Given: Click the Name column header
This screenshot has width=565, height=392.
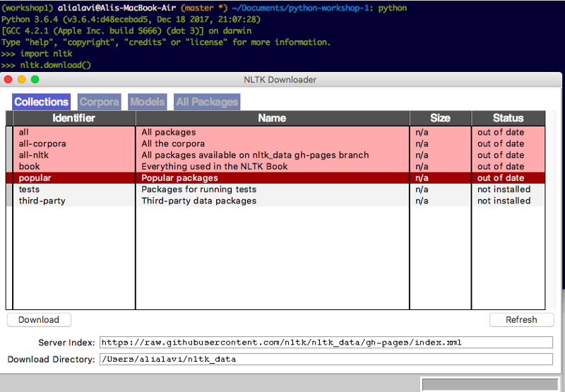Looking at the screenshot, I should (273, 118).
